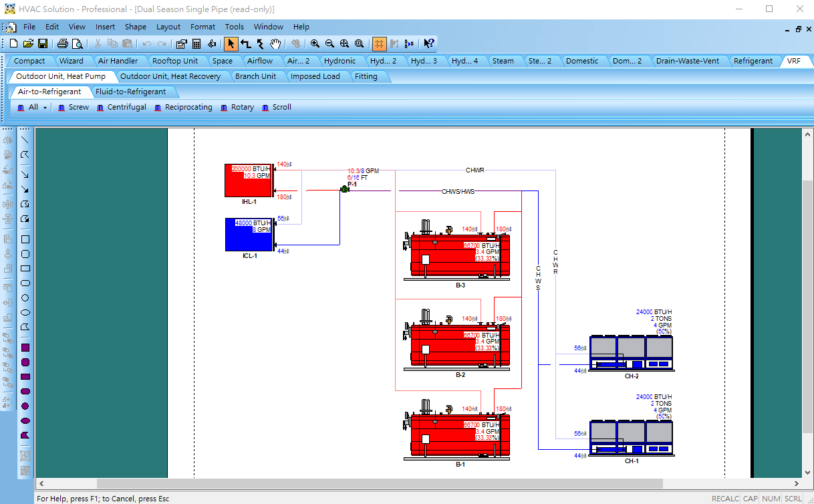Select the IHL-1 heating load block
814x504 pixels.
coord(249,180)
